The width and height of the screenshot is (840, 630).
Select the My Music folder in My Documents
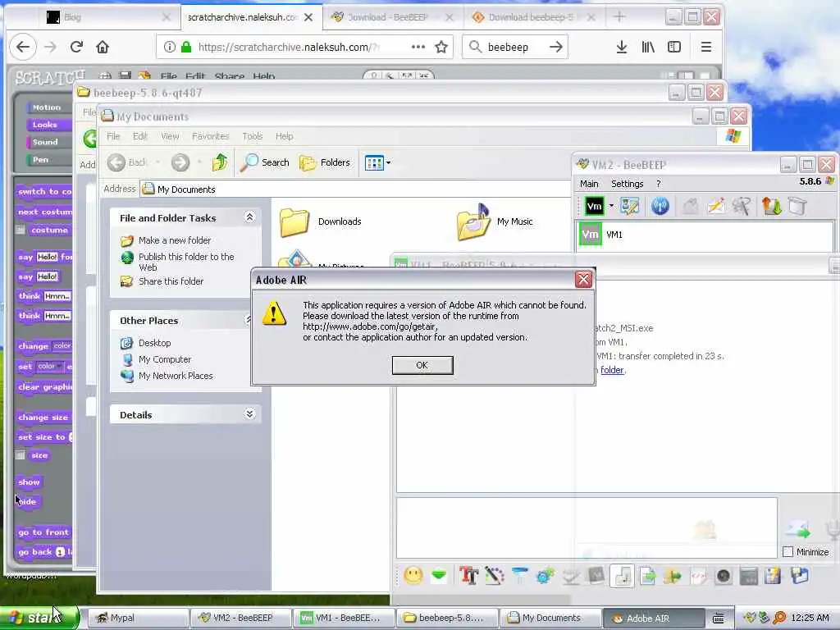pos(495,221)
